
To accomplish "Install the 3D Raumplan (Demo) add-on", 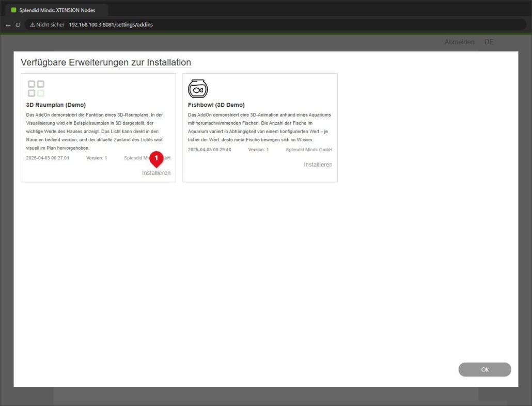I will [x=156, y=173].
